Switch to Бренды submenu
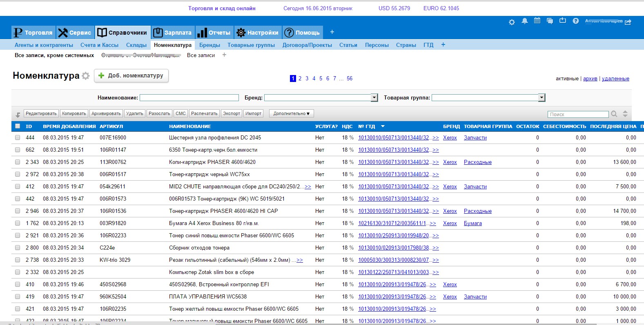The width and height of the screenshot is (644, 325). [x=209, y=45]
